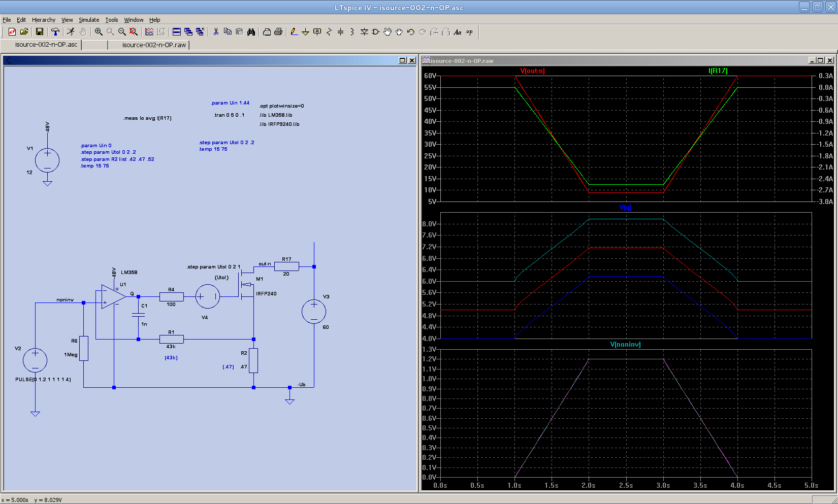Zoom out with the magnifier minus icon
Viewport: 838px width, 504px height.
point(122,31)
